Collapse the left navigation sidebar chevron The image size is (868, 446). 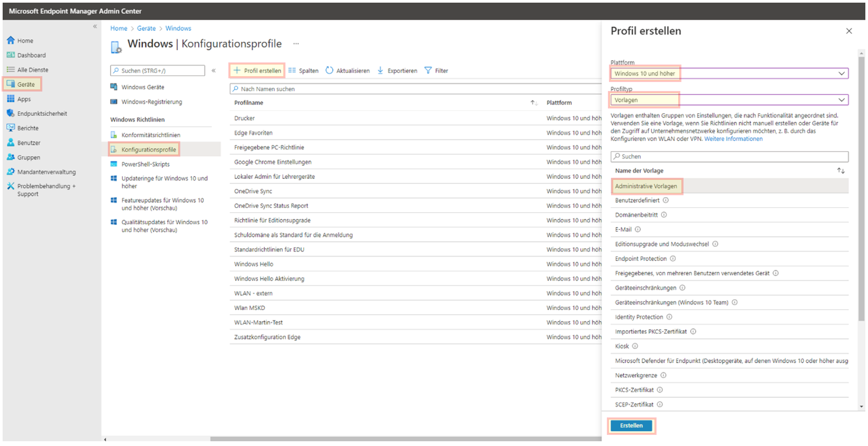[x=95, y=26]
